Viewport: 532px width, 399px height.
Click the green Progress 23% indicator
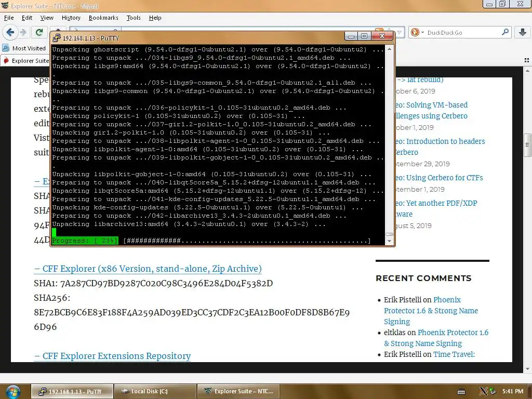[x=85, y=241]
